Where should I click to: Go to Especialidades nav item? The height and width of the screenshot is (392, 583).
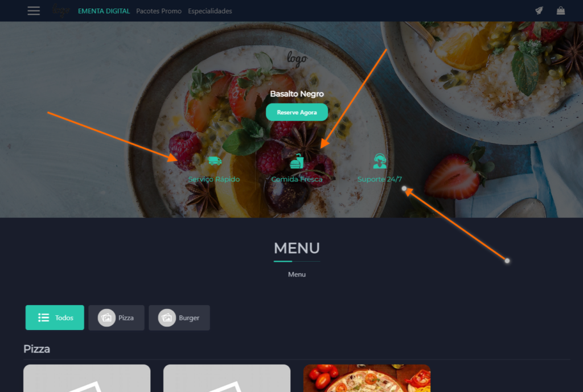210,11
